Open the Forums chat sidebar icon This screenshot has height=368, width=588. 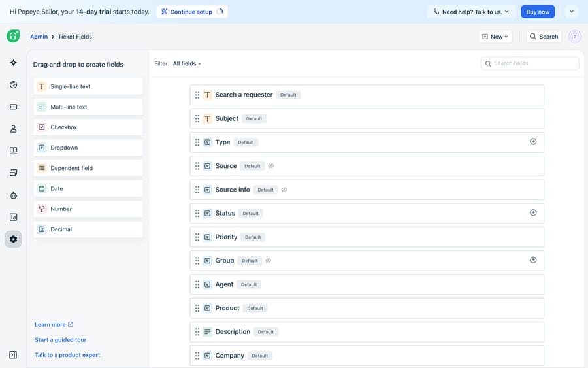[x=14, y=173]
